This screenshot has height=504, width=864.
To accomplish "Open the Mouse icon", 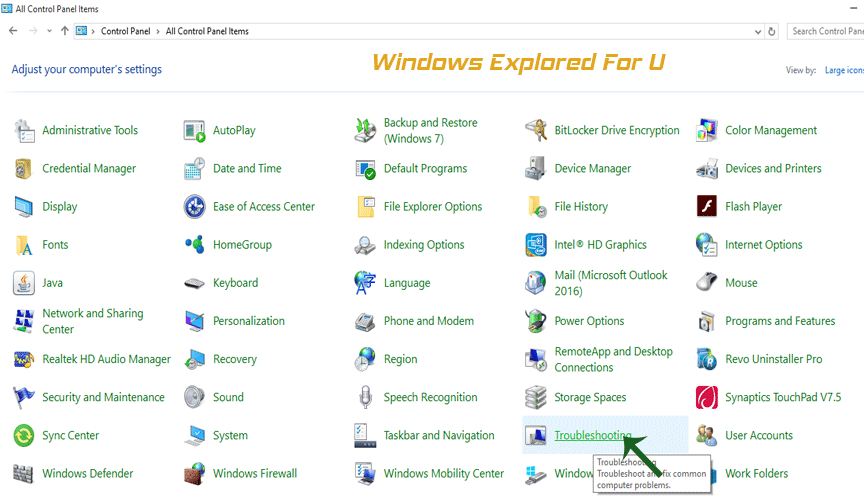I will [706, 282].
